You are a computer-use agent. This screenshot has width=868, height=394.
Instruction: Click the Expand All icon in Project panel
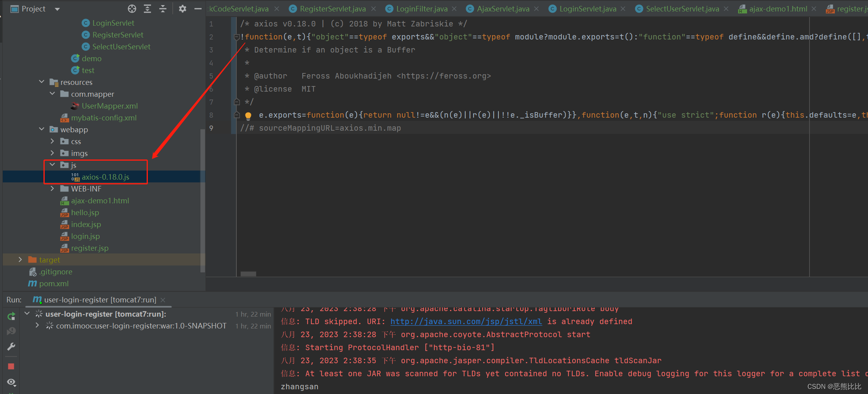pyautogui.click(x=147, y=9)
